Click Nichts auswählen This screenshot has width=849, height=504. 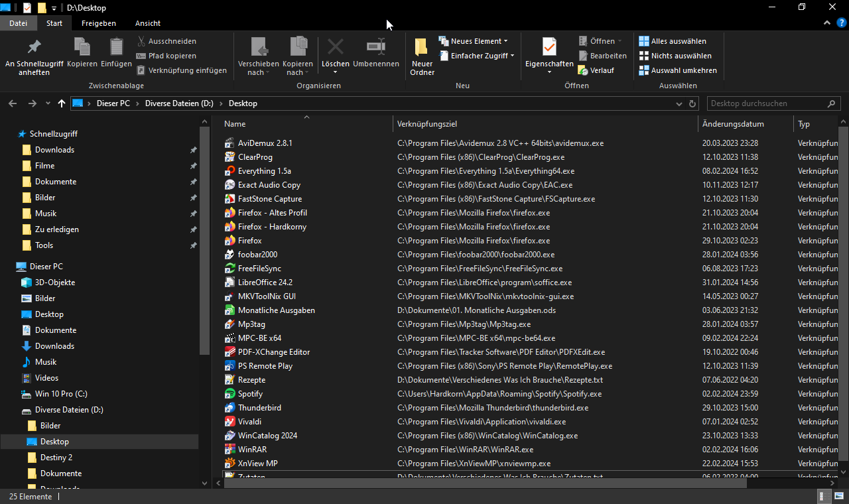[675, 56]
